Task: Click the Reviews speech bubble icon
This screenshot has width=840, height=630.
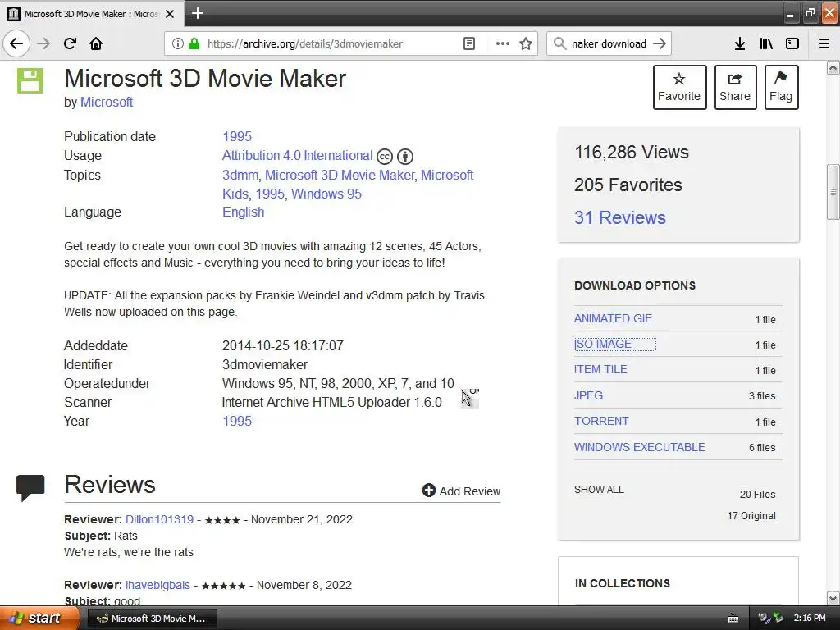Action: point(30,487)
